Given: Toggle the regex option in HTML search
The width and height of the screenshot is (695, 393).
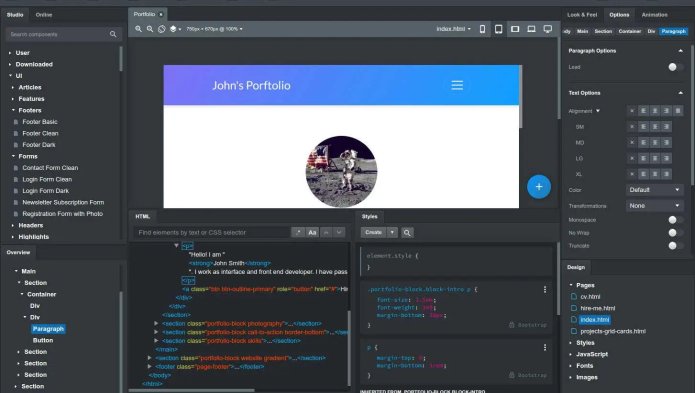Looking at the screenshot, I should pos(298,233).
